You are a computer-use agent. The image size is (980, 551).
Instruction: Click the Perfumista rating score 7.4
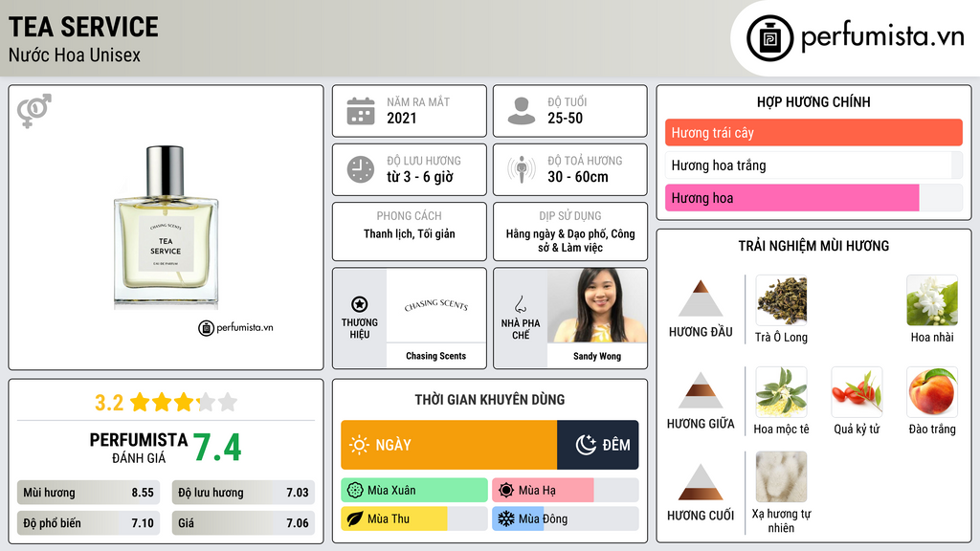216,448
